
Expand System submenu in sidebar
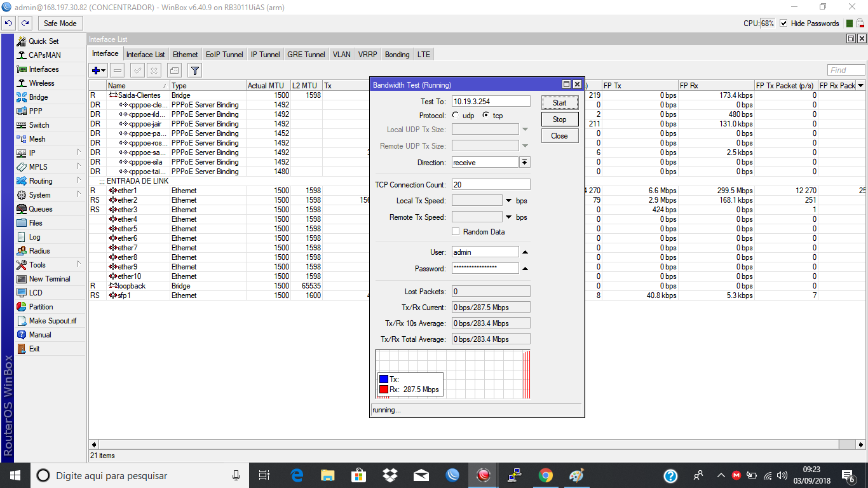[x=79, y=194]
